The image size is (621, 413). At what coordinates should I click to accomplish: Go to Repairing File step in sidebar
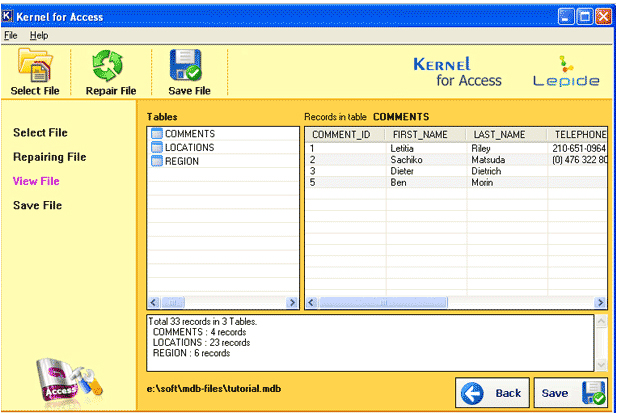[x=50, y=157]
